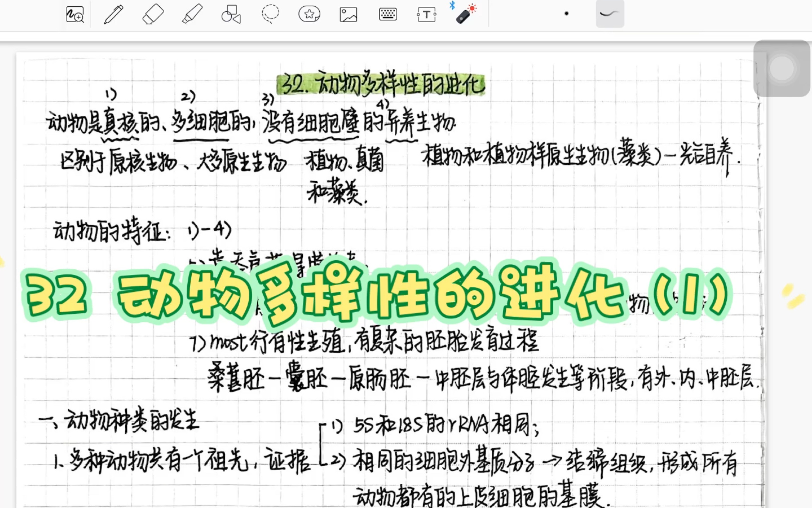812x508 pixels.
Task: Select the Highlighter tool
Action: coord(192,14)
